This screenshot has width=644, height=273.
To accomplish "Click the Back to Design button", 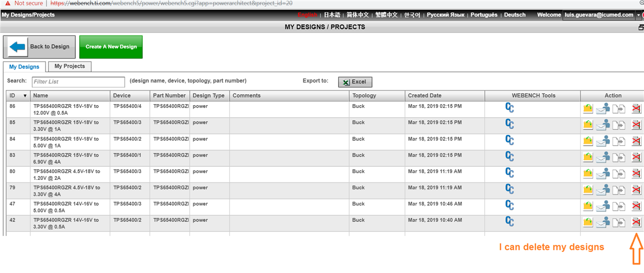I will [39, 47].
